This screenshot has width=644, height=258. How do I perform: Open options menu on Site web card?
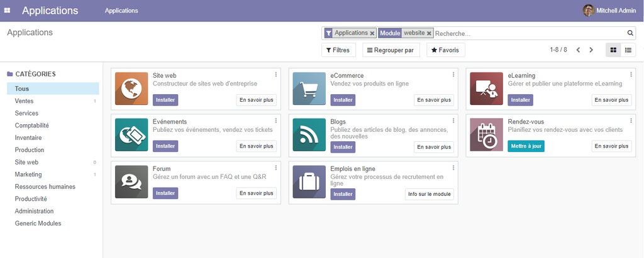[275, 75]
